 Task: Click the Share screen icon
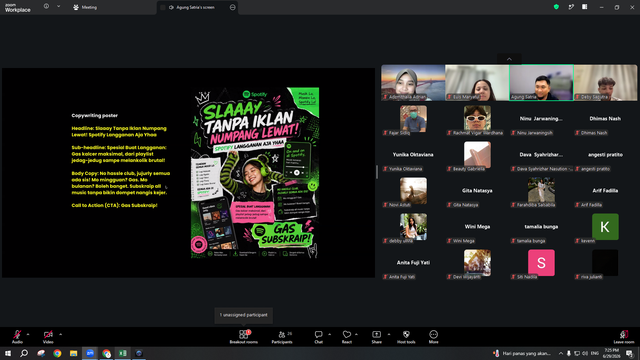tap(376, 335)
